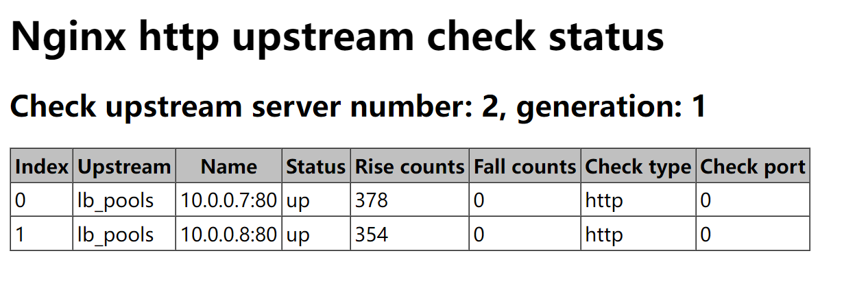Select the Fall counts column header
Viewport: 868px width, 297px height.
(x=525, y=167)
